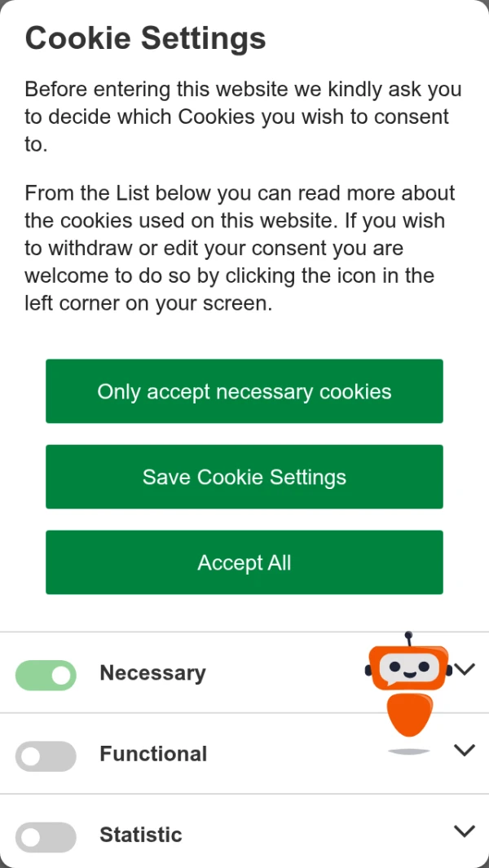489x868 pixels.
Task: Click the robot's orange teardrop body
Action: pyautogui.click(x=408, y=715)
